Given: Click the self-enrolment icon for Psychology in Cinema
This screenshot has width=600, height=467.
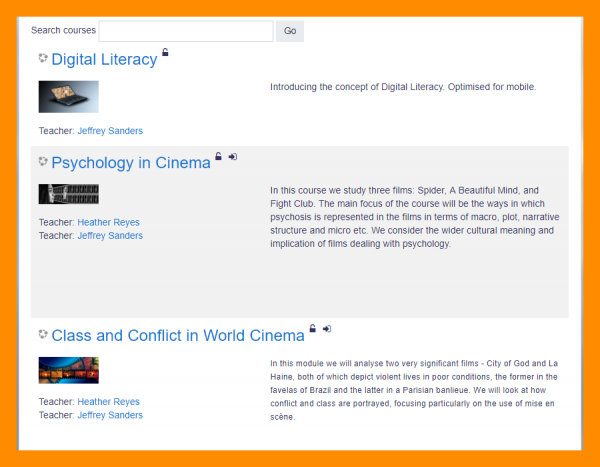Looking at the screenshot, I should click(233, 157).
